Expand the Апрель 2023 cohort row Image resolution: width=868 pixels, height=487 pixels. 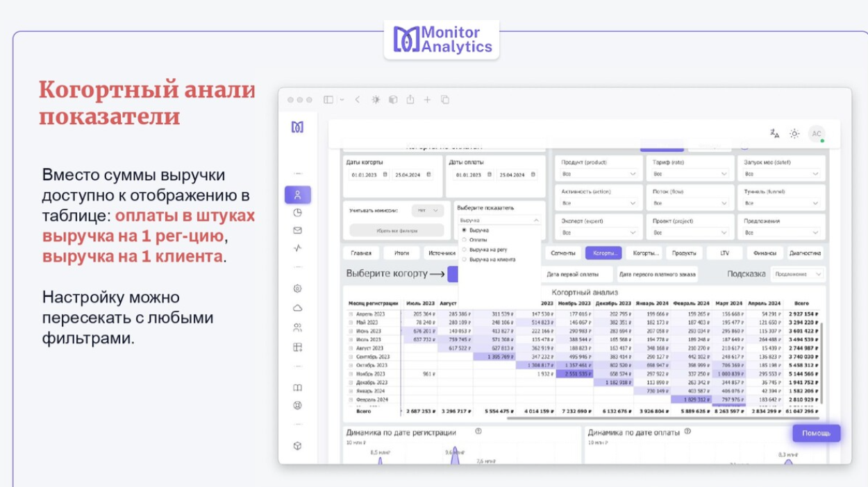[351, 314]
